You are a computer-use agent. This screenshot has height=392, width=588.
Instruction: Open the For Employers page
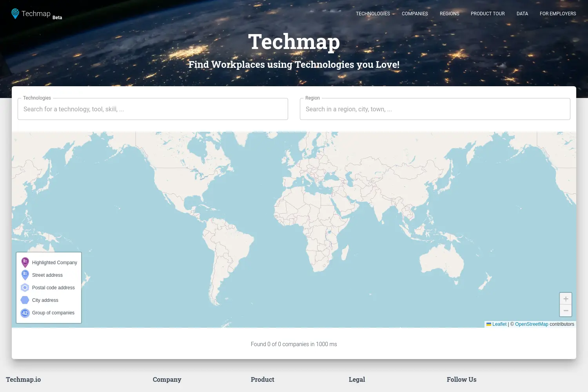(558, 14)
